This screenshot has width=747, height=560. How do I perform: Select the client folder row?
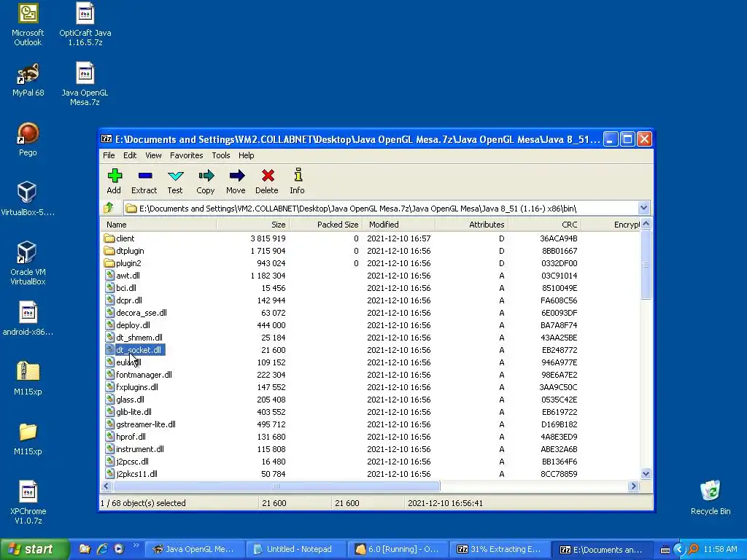coord(371,238)
